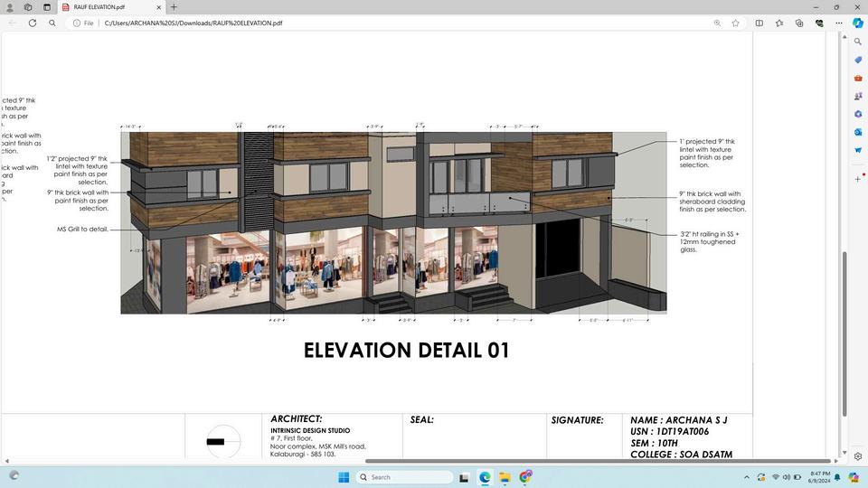Click the zoom magnifier in address bar
This screenshot has height=488, width=868.
[717, 23]
